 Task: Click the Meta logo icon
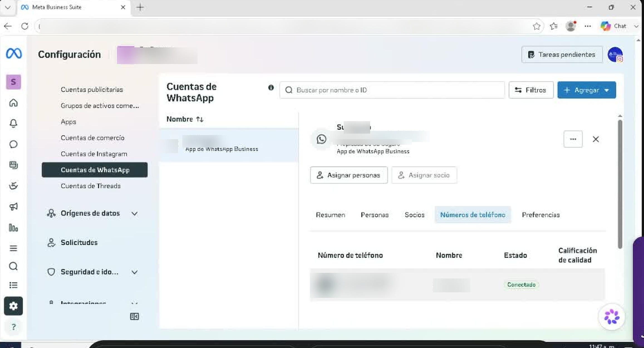click(x=14, y=53)
